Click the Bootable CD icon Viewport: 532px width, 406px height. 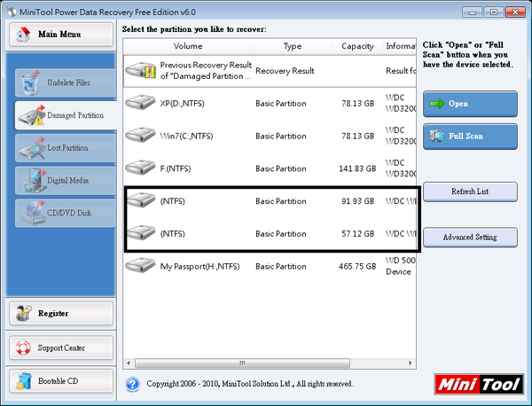[x=24, y=381]
